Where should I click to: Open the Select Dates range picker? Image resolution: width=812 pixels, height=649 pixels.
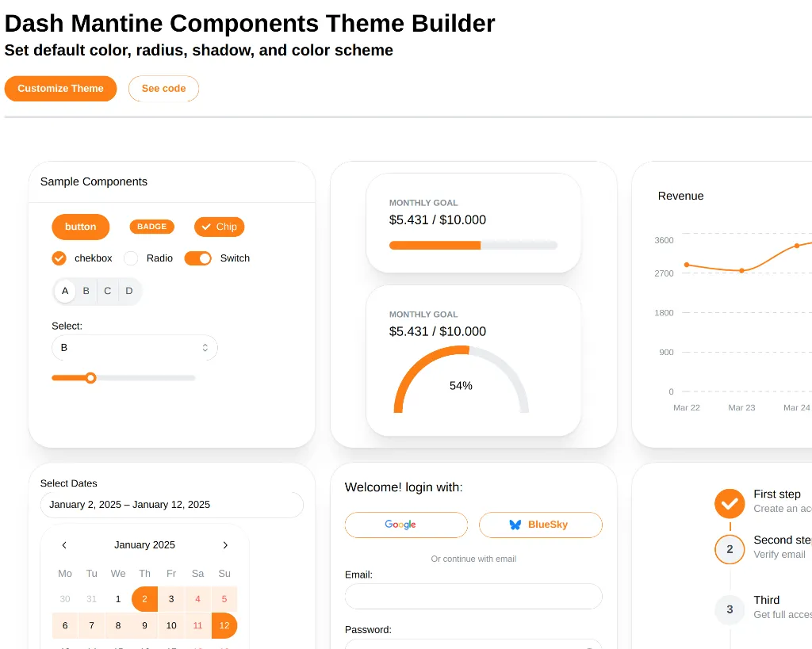(171, 505)
